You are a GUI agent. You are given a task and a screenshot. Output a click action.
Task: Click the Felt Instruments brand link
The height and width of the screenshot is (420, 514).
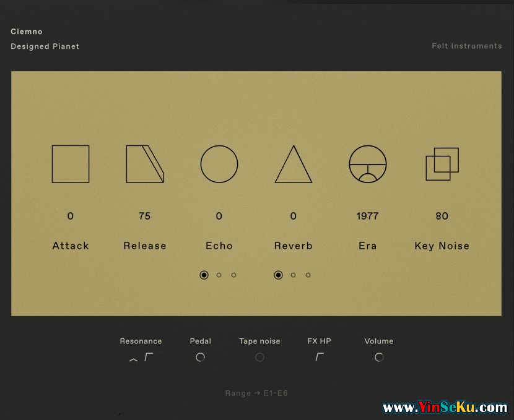(467, 46)
